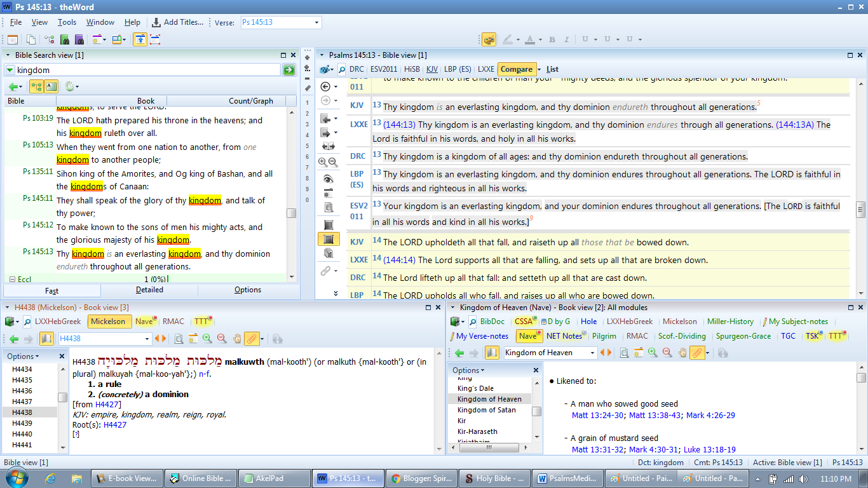Toggle paperclip link button in Nave view
868x488 pixels.
698,353
